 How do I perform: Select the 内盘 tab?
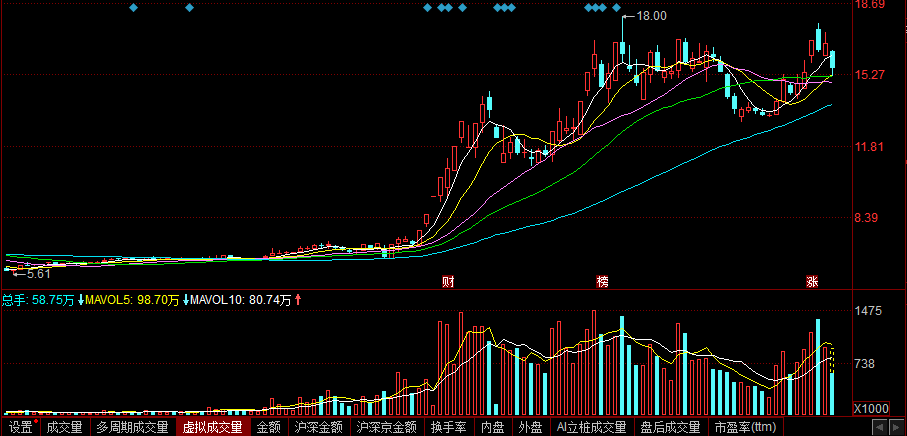pyautogui.click(x=493, y=427)
